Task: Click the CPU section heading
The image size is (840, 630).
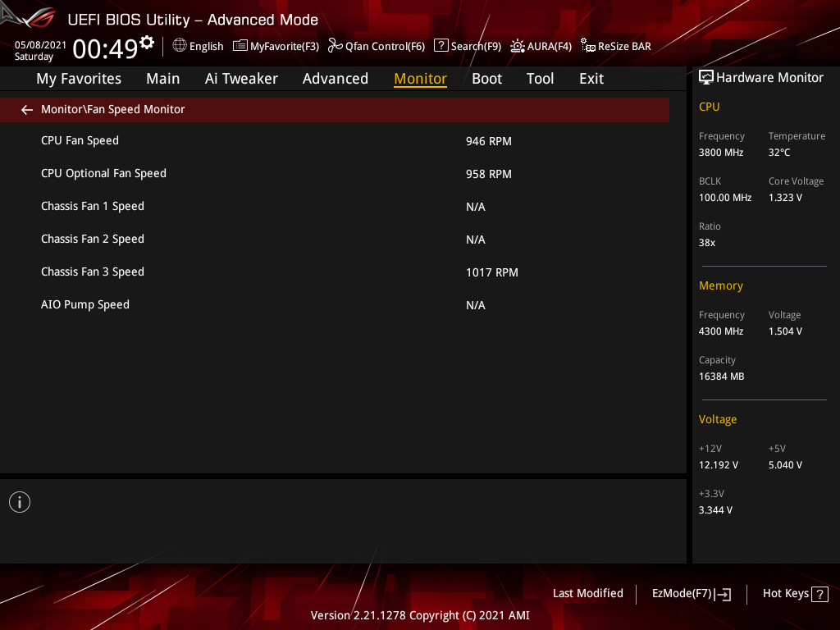Action: pyautogui.click(x=710, y=107)
